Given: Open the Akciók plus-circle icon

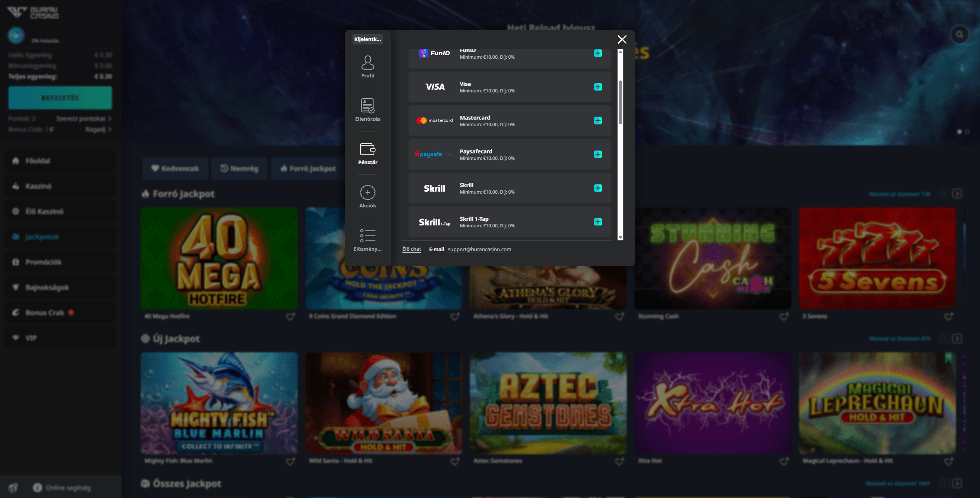Looking at the screenshot, I should 367,192.
